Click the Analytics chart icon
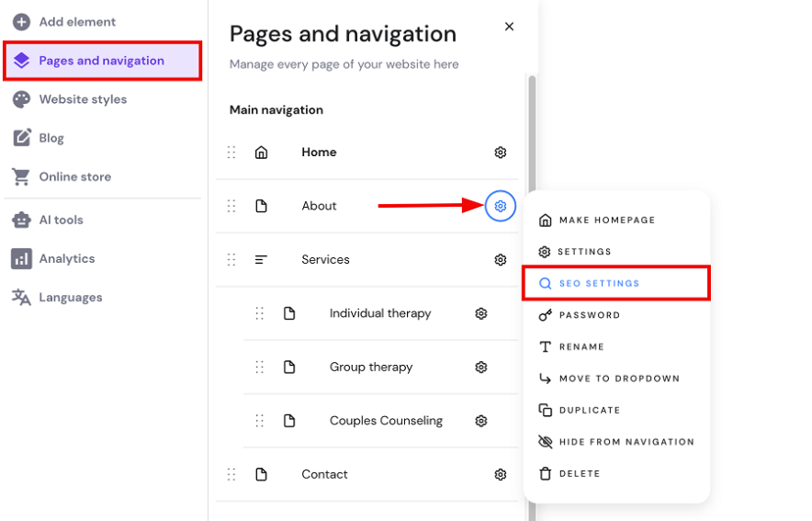This screenshot has width=812, height=521. [x=21, y=258]
